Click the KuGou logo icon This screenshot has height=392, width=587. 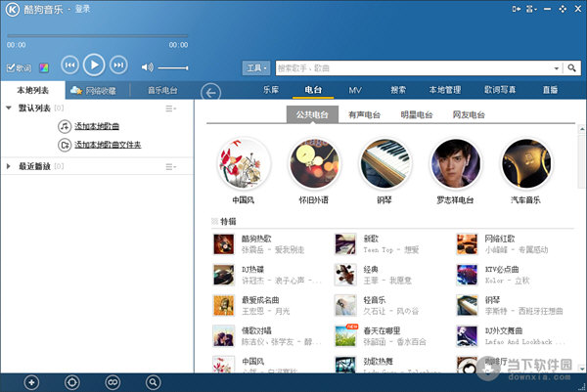click(x=12, y=10)
